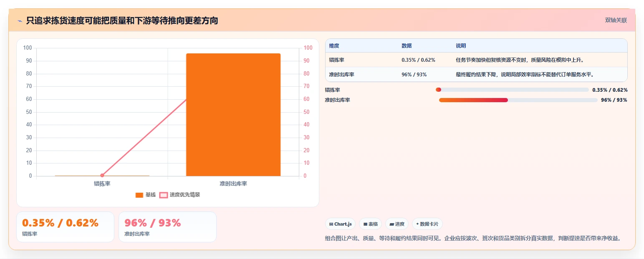
Task: Open the 数据卡片 chip
Action: 427,224
